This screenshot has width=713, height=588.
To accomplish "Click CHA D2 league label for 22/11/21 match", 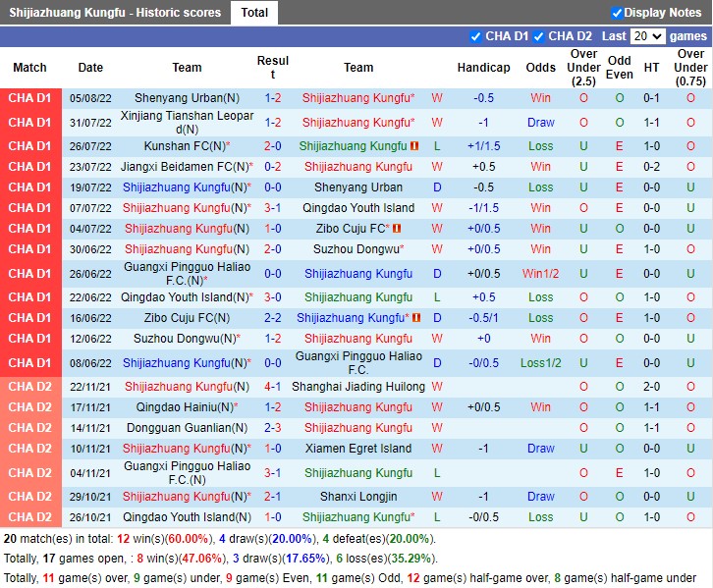I will click(29, 387).
